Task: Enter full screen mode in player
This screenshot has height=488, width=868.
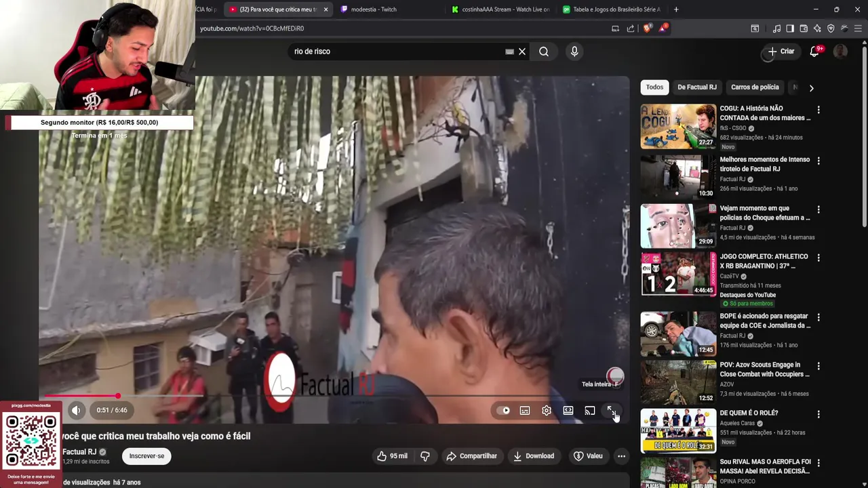Action: [x=611, y=411]
